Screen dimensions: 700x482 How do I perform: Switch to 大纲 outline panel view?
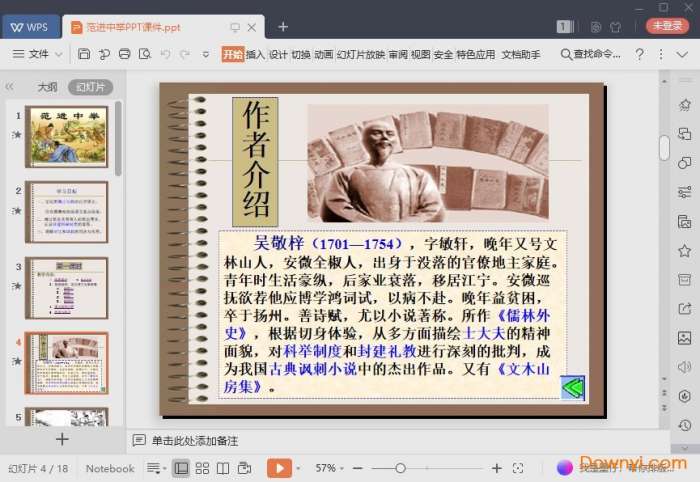pos(47,87)
